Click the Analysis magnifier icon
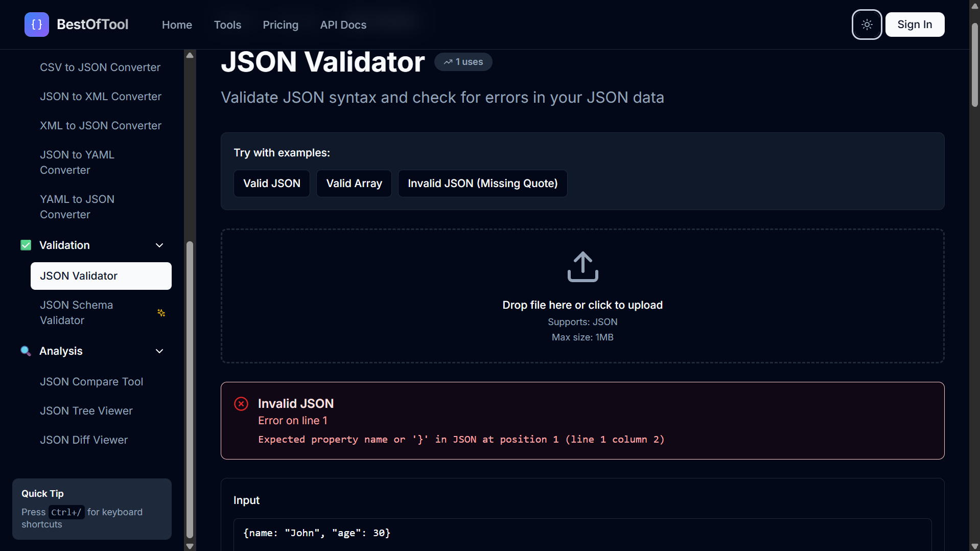 [26, 351]
